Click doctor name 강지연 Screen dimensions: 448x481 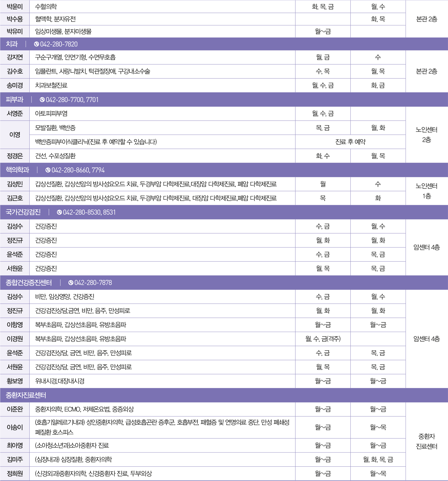15,57
